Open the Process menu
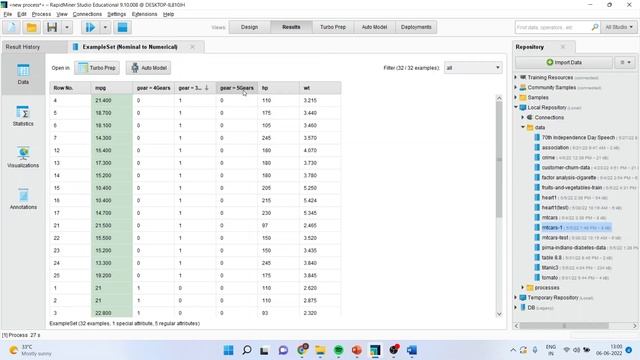Image resolution: width=640 pixels, height=360 pixels. (x=41, y=14)
